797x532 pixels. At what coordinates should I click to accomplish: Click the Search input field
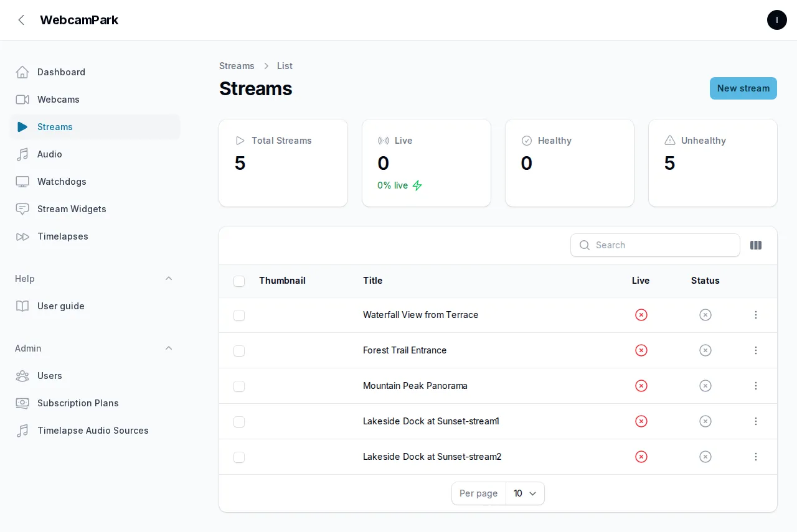coord(655,245)
